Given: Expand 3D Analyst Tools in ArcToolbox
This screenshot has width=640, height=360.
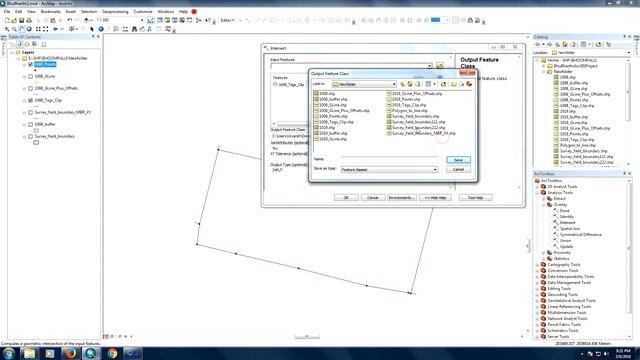Looking at the screenshot, I should [x=537, y=187].
